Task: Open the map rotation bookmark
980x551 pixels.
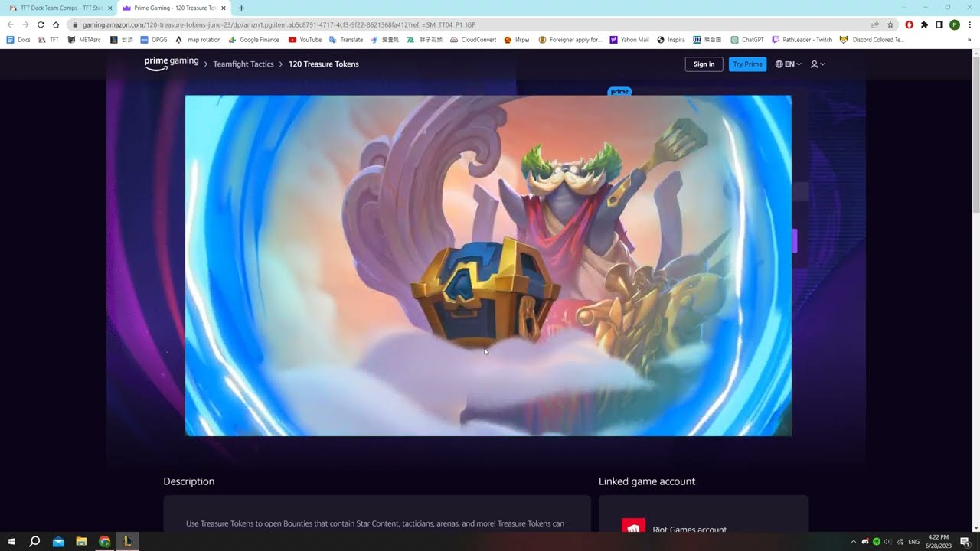Action: (x=198, y=40)
